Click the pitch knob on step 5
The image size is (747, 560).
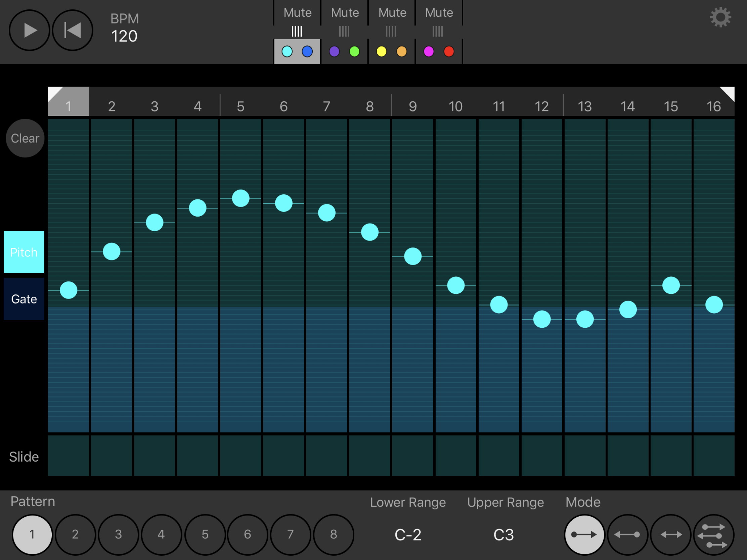(241, 198)
